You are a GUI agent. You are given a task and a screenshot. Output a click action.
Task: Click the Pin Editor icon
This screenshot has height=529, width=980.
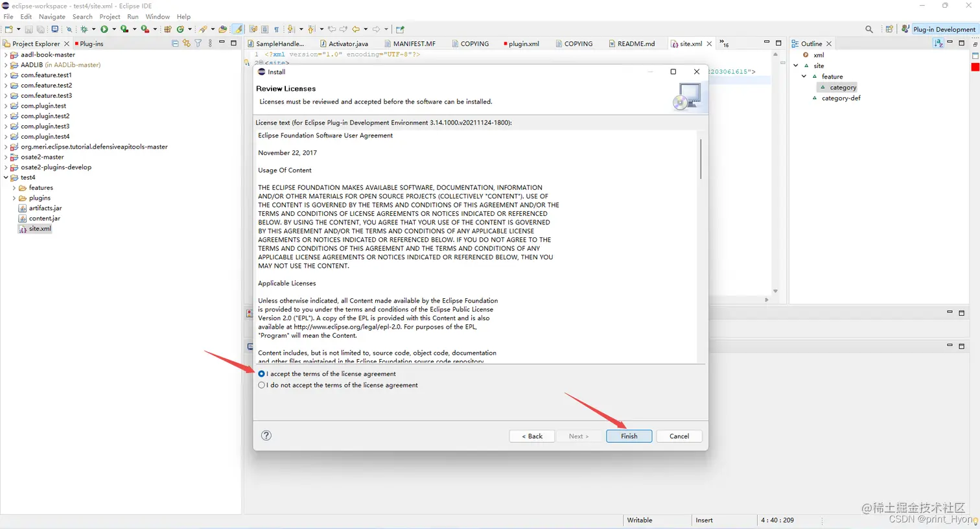pos(400,29)
